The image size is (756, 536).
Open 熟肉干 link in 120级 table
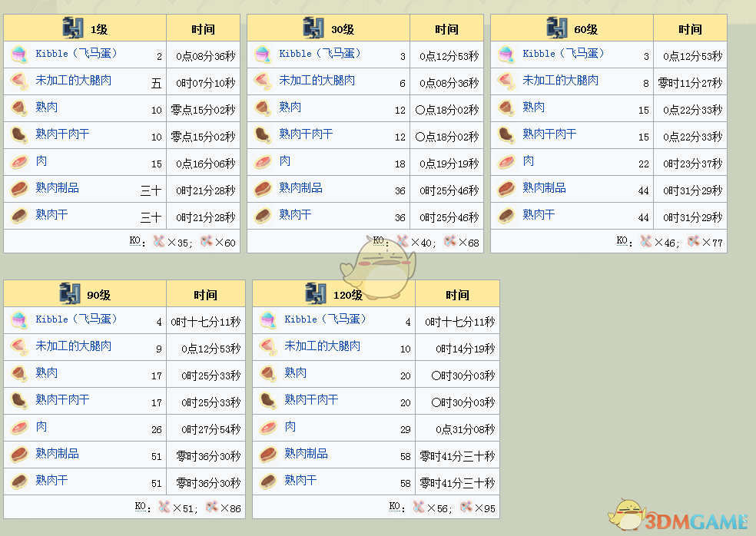pyautogui.click(x=300, y=480)
